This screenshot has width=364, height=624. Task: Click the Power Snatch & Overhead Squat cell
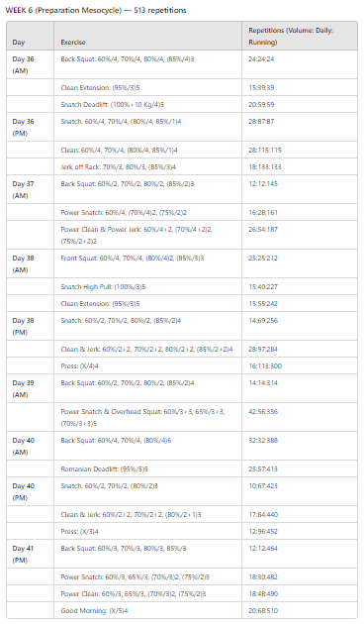(x=147, y=417)
